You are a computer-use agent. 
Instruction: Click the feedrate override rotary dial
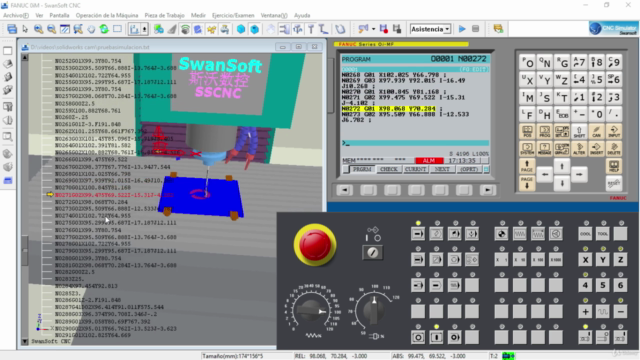click(313, 311)
